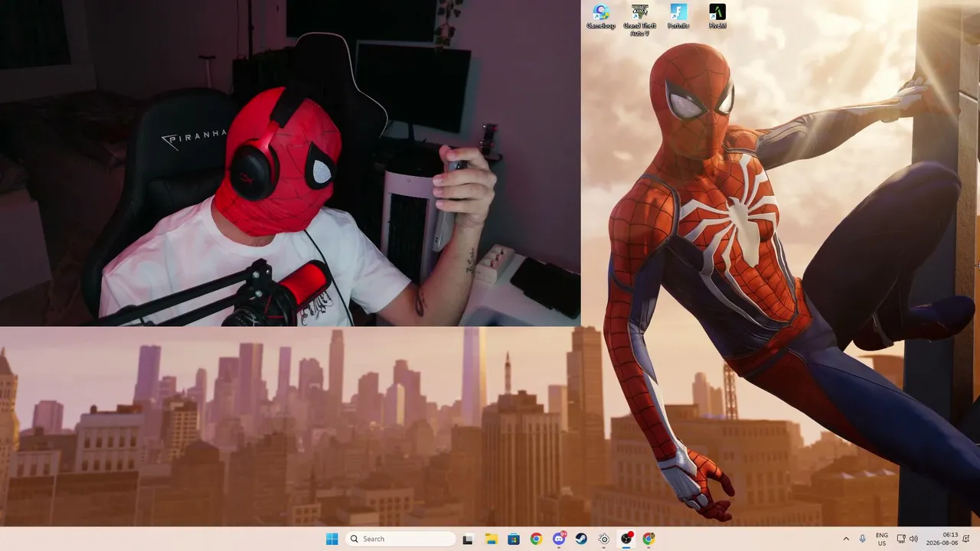Click the webcam feed overlay window
The height and width of the screenshot is (551, 980).
click(x=290, y=163)
